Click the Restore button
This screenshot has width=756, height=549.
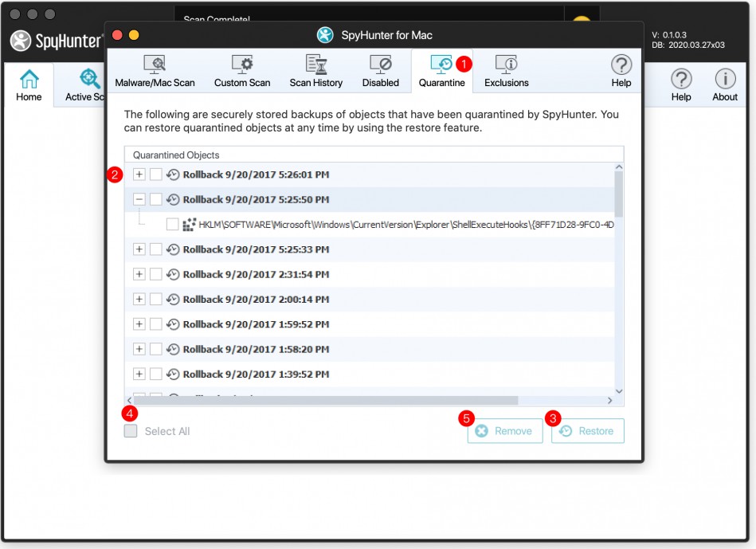[587, 430]
